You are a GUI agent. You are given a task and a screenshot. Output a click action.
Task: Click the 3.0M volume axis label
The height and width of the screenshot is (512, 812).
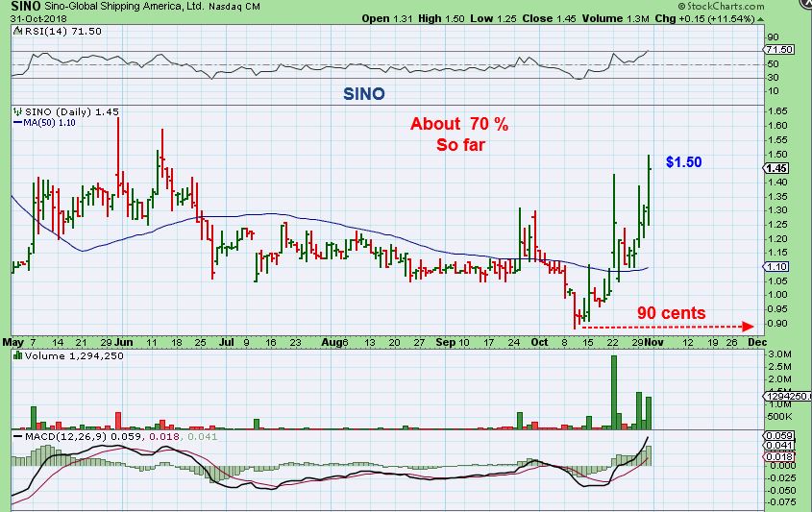780,354
